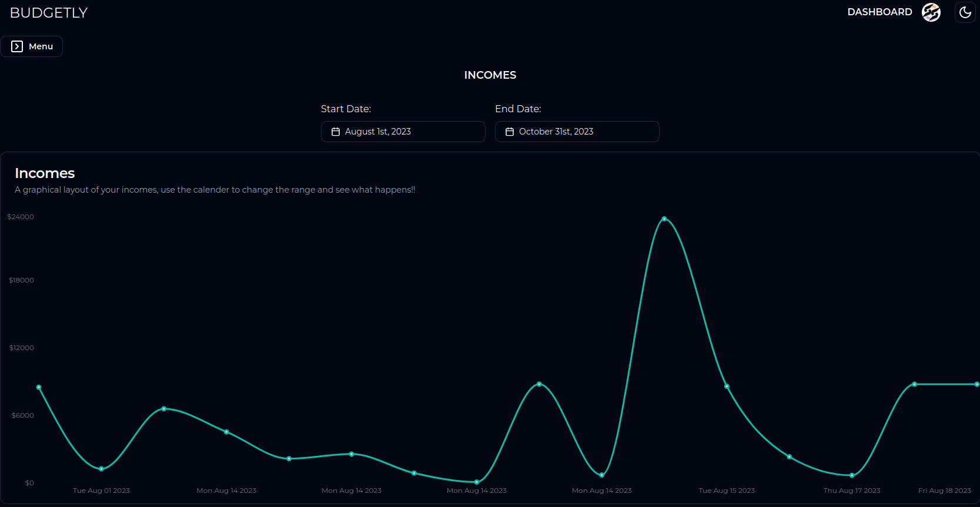
Task: Click the graphical layout description text
Action: tap(215, 190)
